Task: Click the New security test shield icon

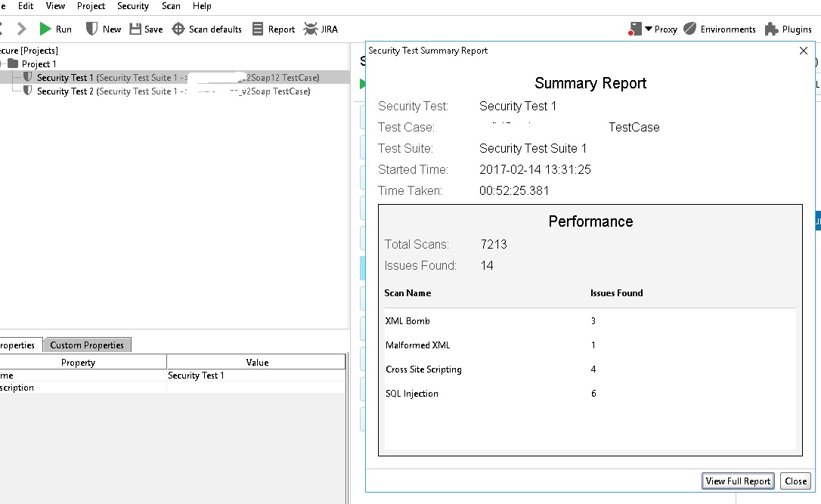Action: [92, 29]
